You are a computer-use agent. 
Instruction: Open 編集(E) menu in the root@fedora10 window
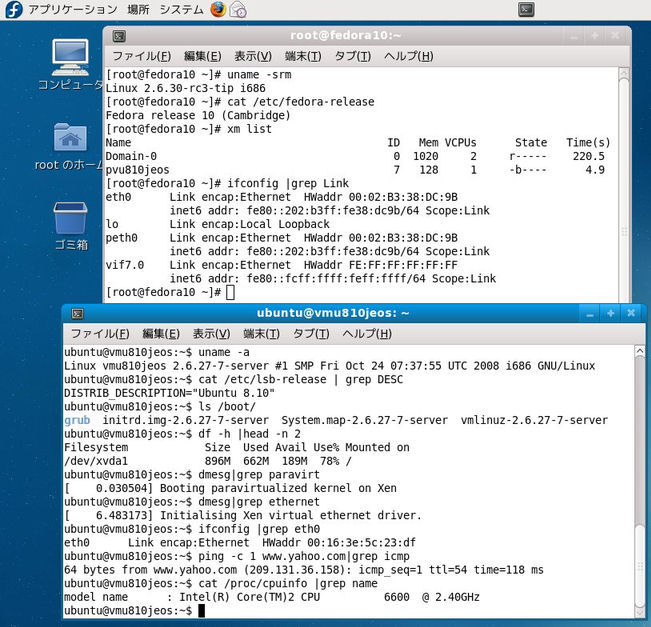tap(203, 56)
